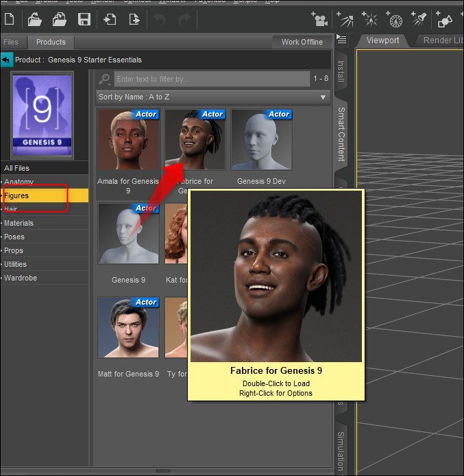Select the Figures category
Screen dimensions: 464x476
45,195
